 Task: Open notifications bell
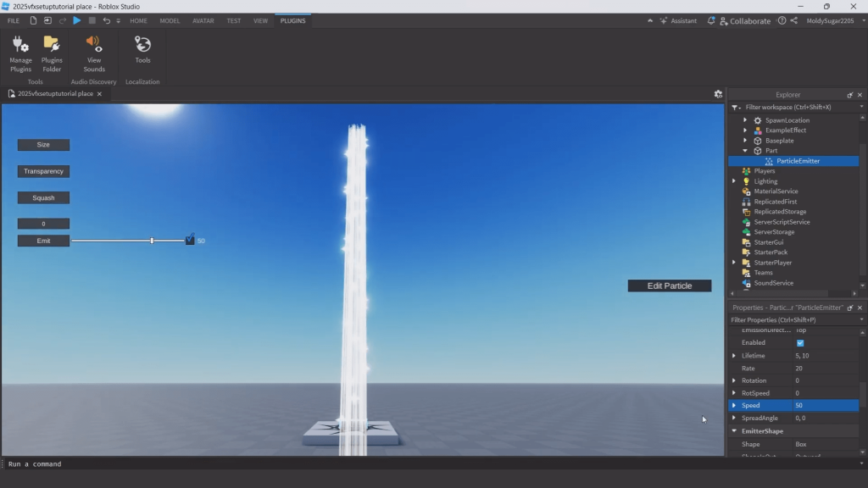point(711,20)
